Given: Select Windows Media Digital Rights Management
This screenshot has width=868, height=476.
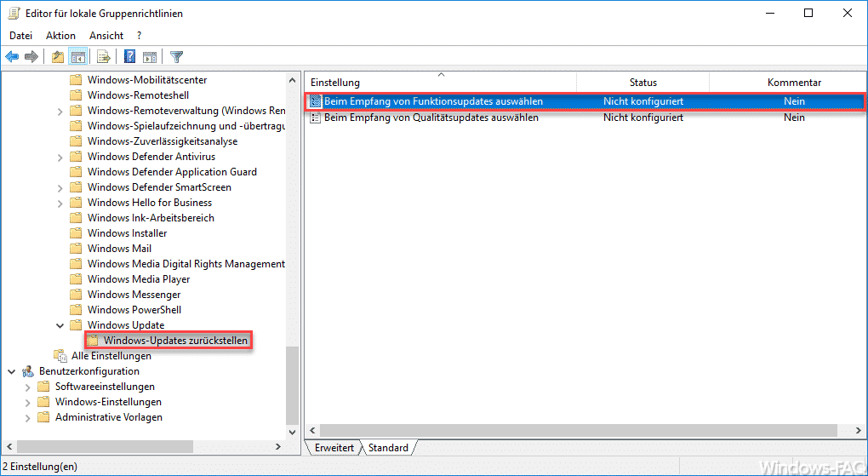Looking at the screenshot, I should point(186,264).
